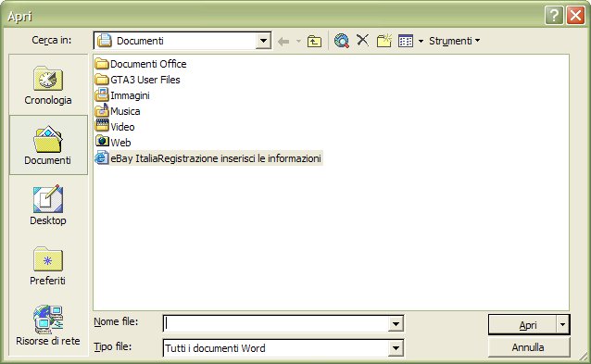Click the Apri button
Screen dimensions: 591x364
click(522, 324)
